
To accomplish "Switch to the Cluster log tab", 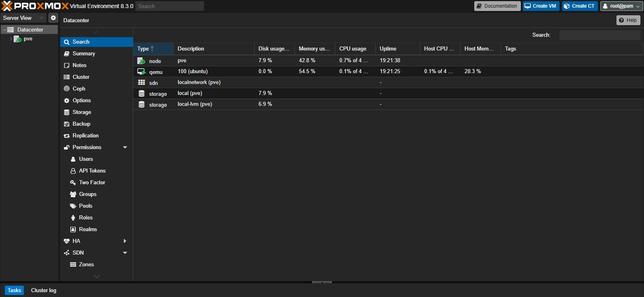I will 44,290.
